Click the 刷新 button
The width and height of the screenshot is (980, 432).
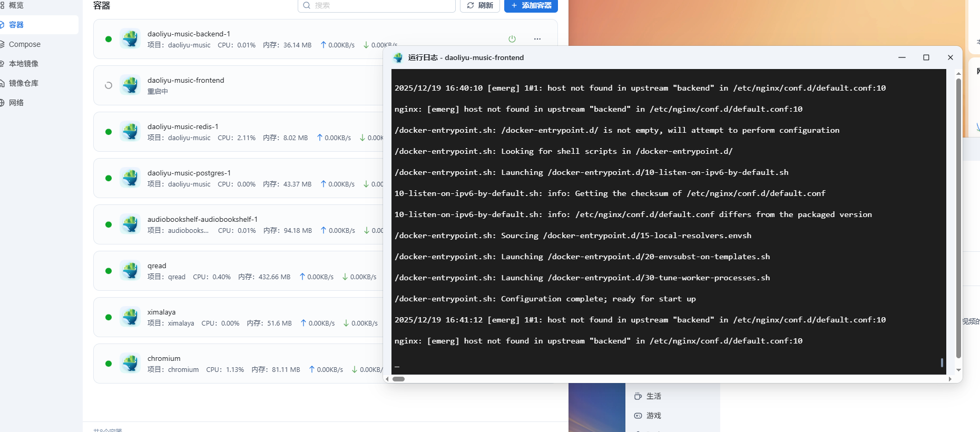coord(480,5)
